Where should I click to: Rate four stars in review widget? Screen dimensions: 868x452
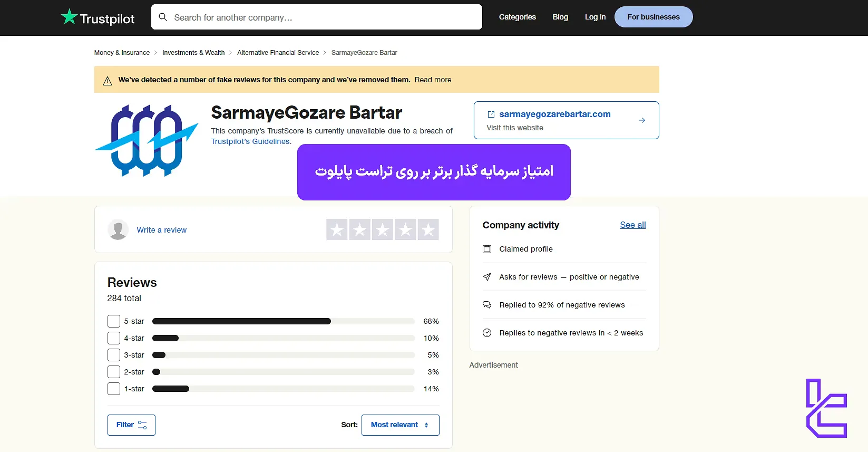[405, 229]
